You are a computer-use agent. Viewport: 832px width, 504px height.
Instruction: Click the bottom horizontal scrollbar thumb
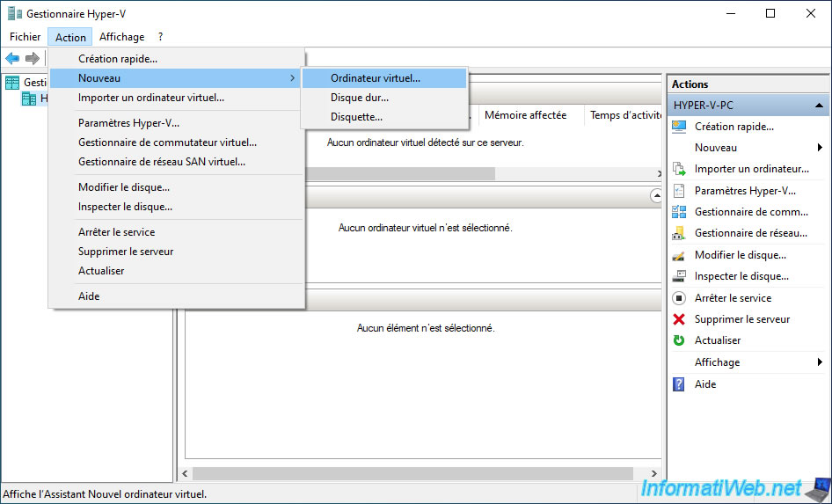[x=412, y=474]
